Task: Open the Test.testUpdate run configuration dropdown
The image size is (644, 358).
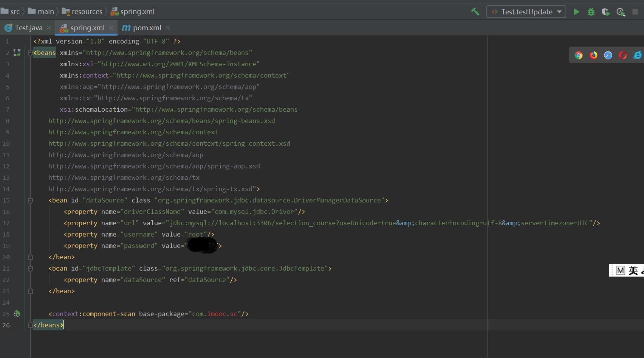Action: coord(526,12)
